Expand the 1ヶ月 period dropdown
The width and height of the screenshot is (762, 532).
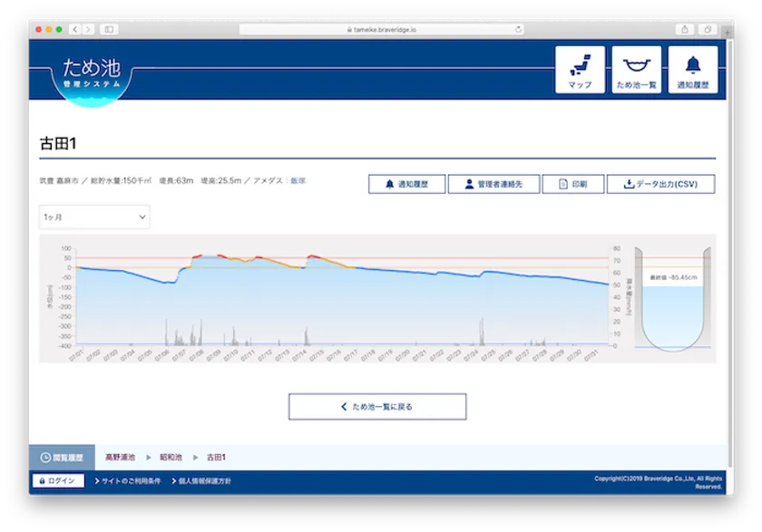94,218
